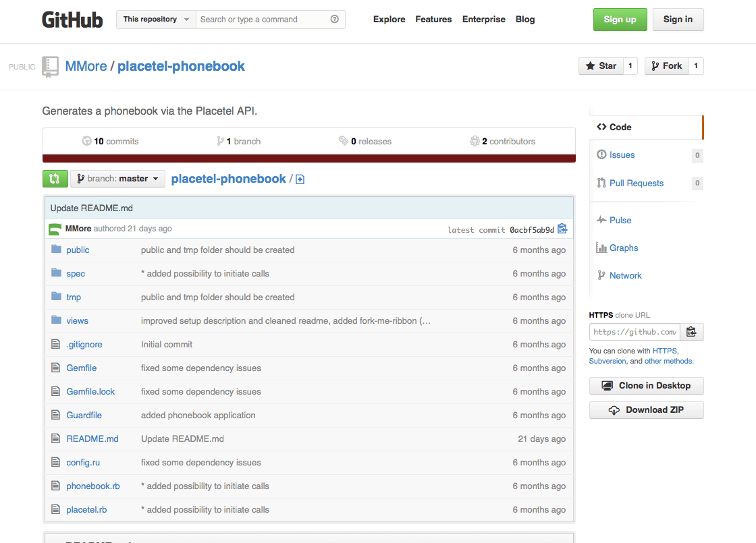Click the red Ruby language bar
Viewport: 756px width, 543px height.
coord(309,159)
